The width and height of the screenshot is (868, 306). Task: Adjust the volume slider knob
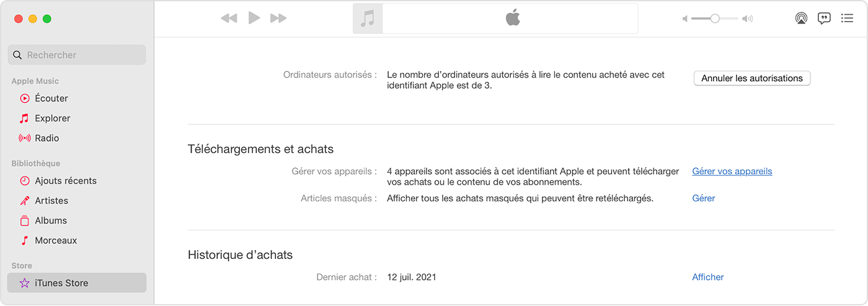(715, 19)
